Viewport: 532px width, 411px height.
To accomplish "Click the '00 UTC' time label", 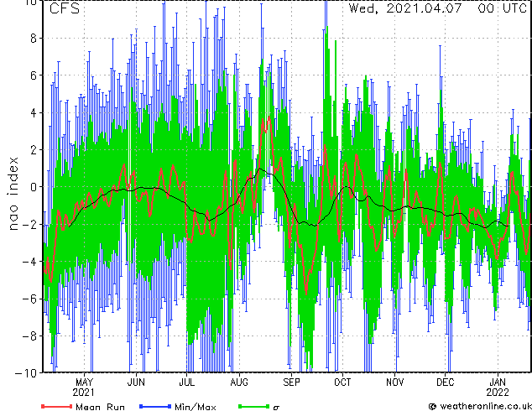I will coord(503,8).
